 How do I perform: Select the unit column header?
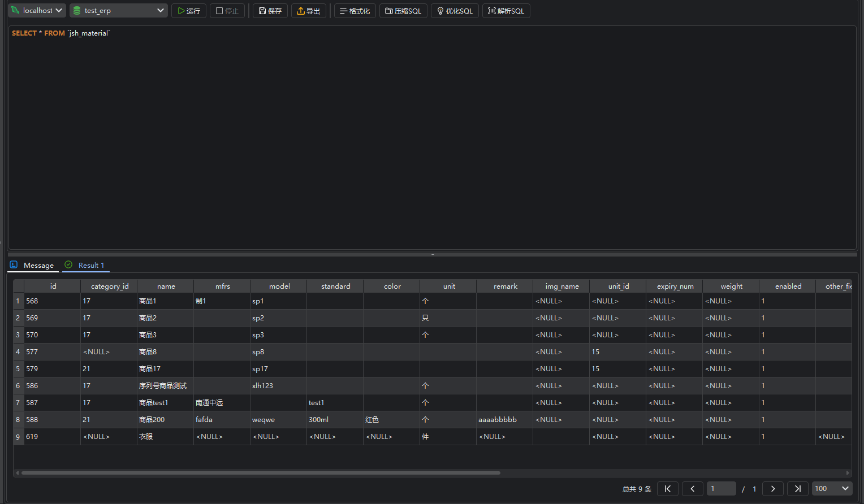(448, 286)
